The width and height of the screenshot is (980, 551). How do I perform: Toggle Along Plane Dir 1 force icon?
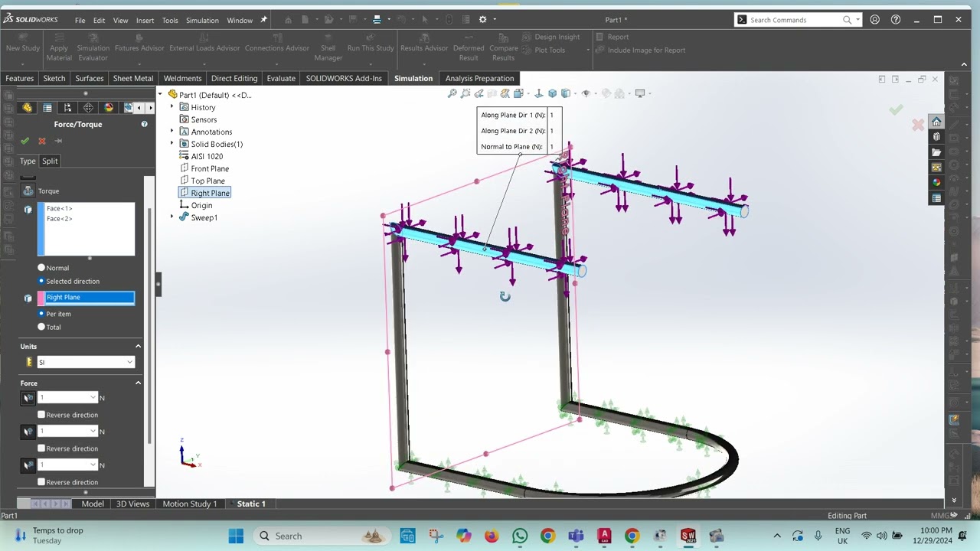click(28, 398)
